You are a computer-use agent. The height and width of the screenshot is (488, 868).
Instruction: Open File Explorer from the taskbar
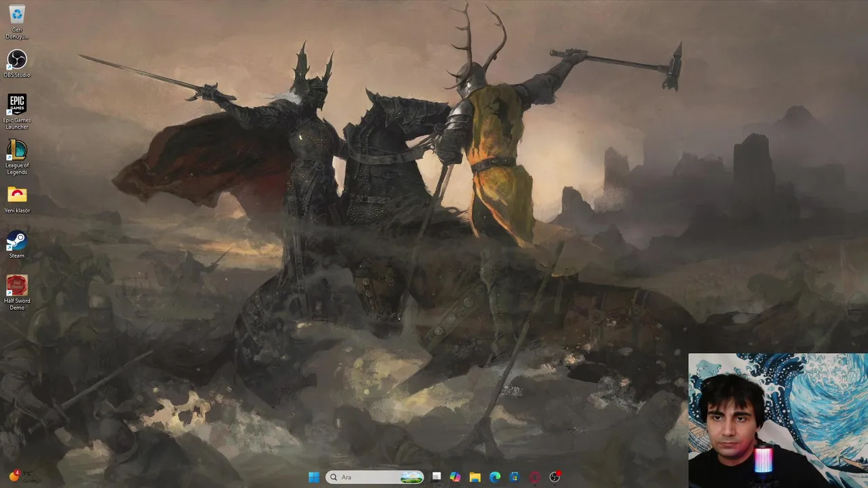475,477
